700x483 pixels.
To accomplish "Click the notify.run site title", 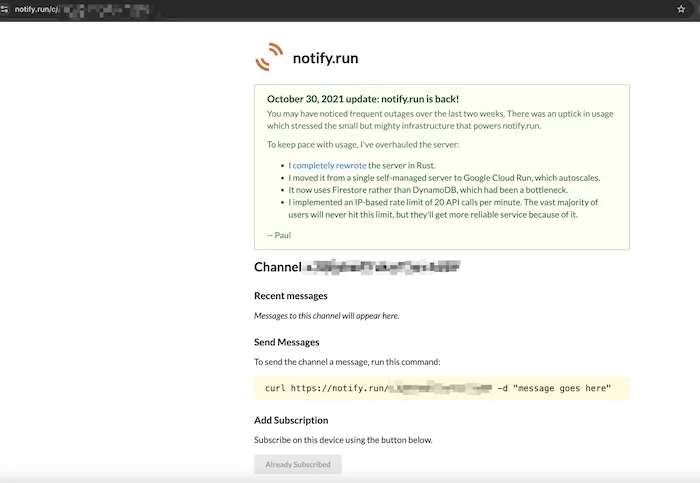I will (x=325, y=58).
